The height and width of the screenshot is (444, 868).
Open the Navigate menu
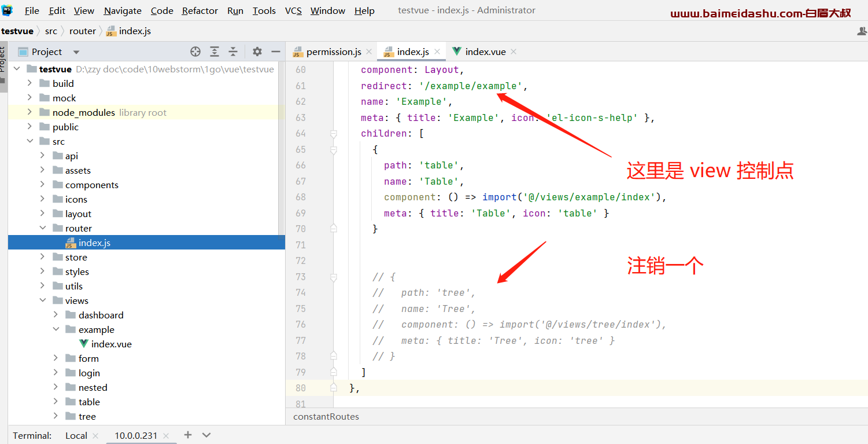point(123,10)
